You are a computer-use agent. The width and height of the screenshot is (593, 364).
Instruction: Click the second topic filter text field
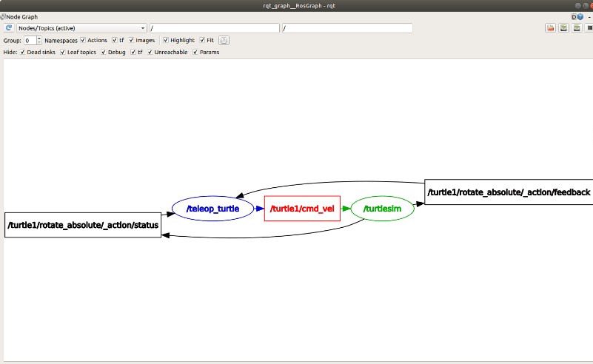[346, 28]
